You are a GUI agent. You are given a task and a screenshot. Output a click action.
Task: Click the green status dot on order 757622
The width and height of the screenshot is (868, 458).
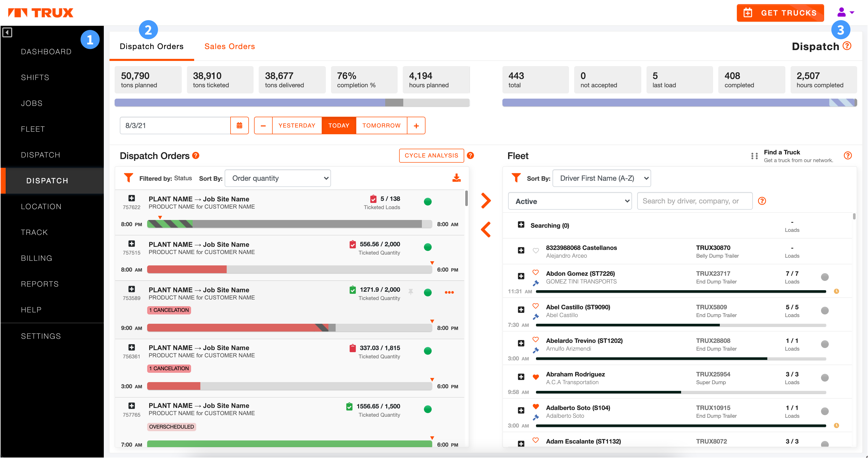pos(428,202)
